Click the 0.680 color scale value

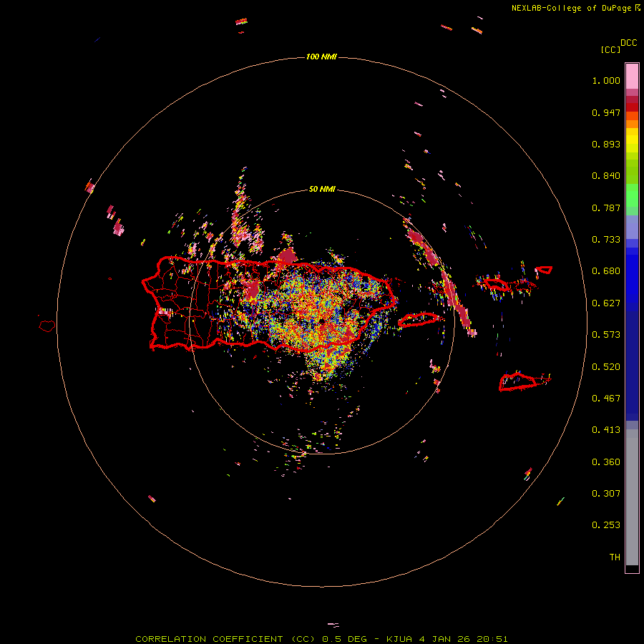(606, 271)
